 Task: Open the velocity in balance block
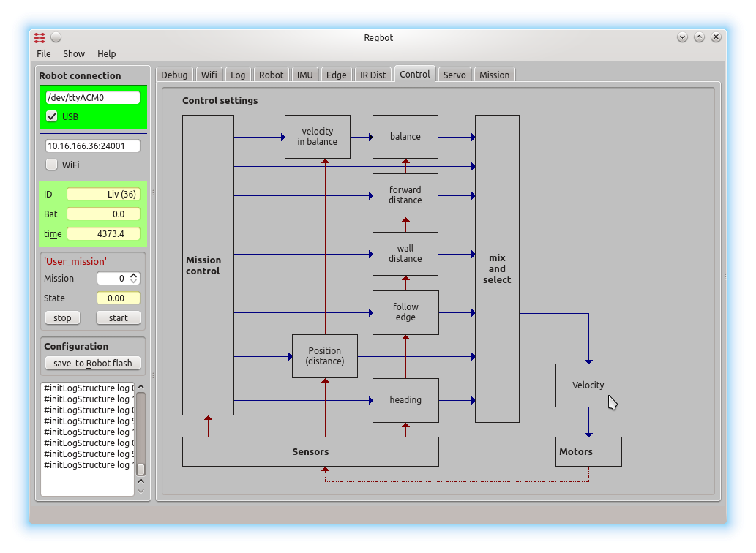tap(317, 137)
